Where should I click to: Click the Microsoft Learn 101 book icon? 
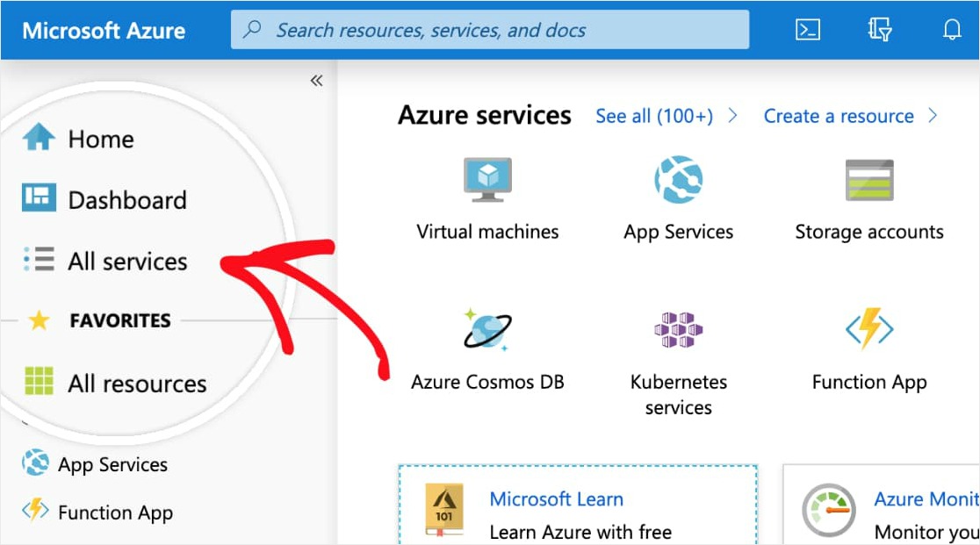(x=444, y=510)
